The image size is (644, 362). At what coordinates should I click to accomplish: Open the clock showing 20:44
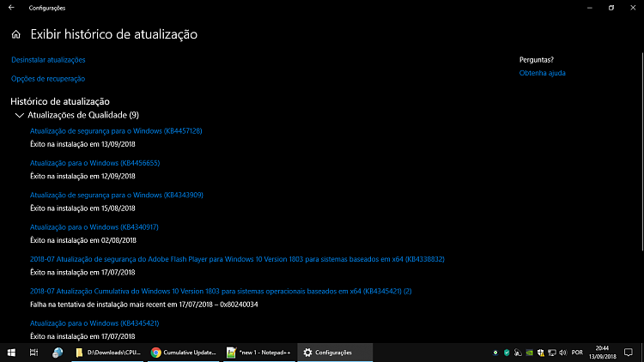[x=603, y=353]
